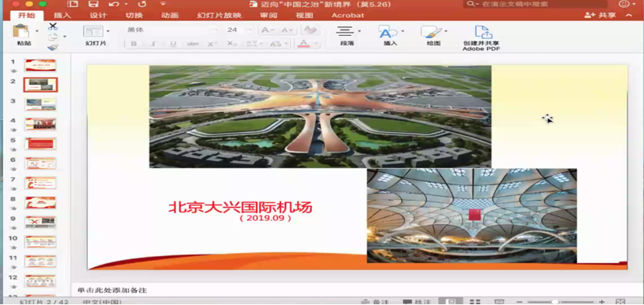Expand the New Slide (幻灯片) dropdown arrow
This screenshot has width=644, height=305.
(108, 31)
